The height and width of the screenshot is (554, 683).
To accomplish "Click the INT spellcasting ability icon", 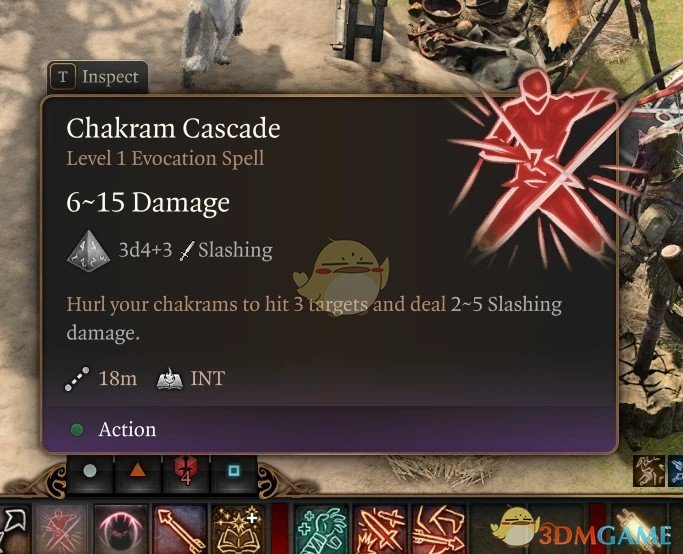I will click(x=169, y=378).
